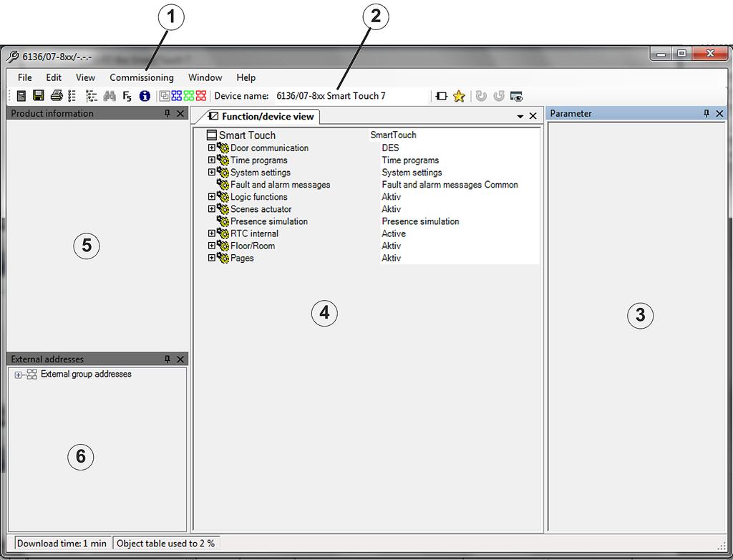Image resolution: width=733 pixels, height=560 pixels.
Task: Select External group addresses item
Action: click(86, 374)
